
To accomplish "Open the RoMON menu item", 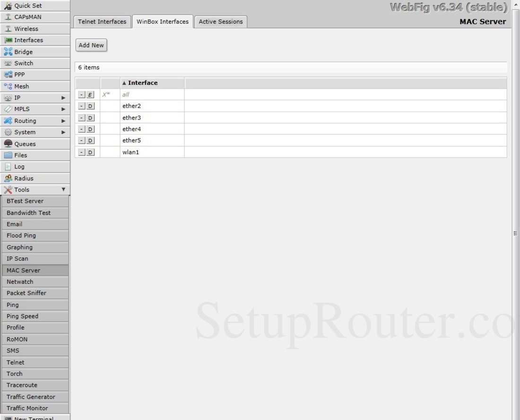I will pyautogui.click(x=35, y=339).
